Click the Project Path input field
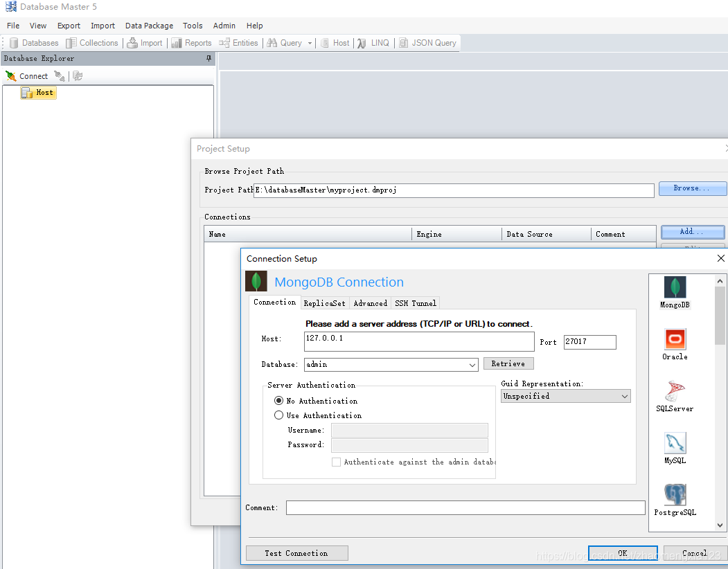 coord(454,190)
